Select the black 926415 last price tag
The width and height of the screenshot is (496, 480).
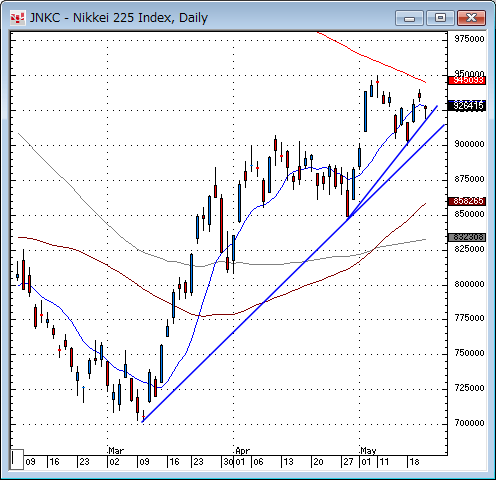point(467,106)
